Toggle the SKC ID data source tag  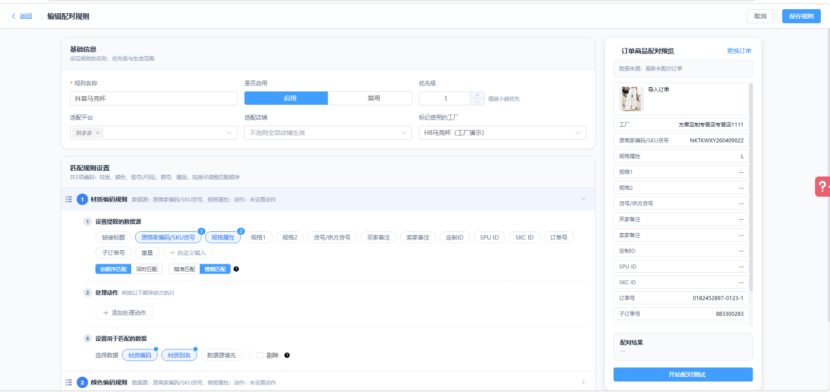coord(525,238)
